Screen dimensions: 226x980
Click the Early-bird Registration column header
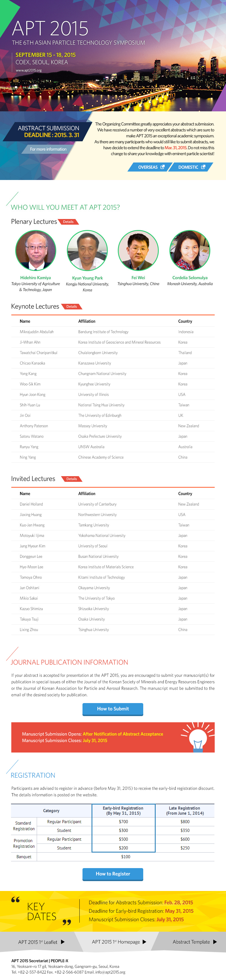pyautogui.click(x=123, y=811)
